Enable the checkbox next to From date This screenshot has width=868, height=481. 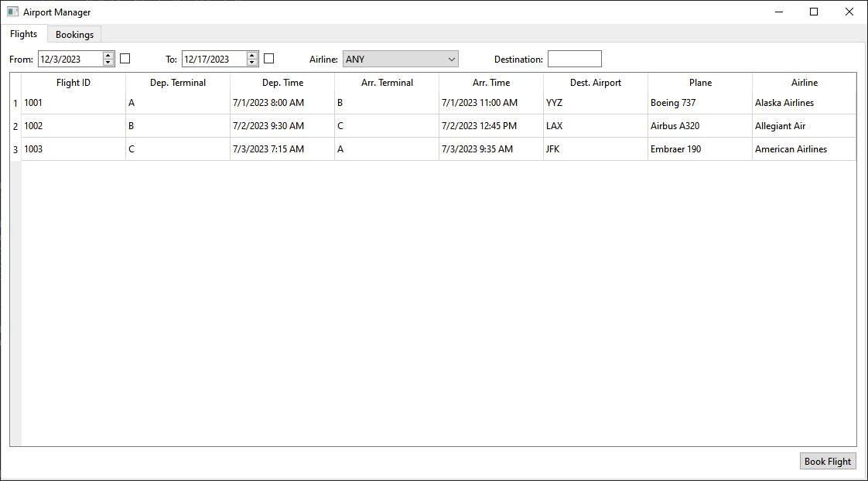point(125,59)
